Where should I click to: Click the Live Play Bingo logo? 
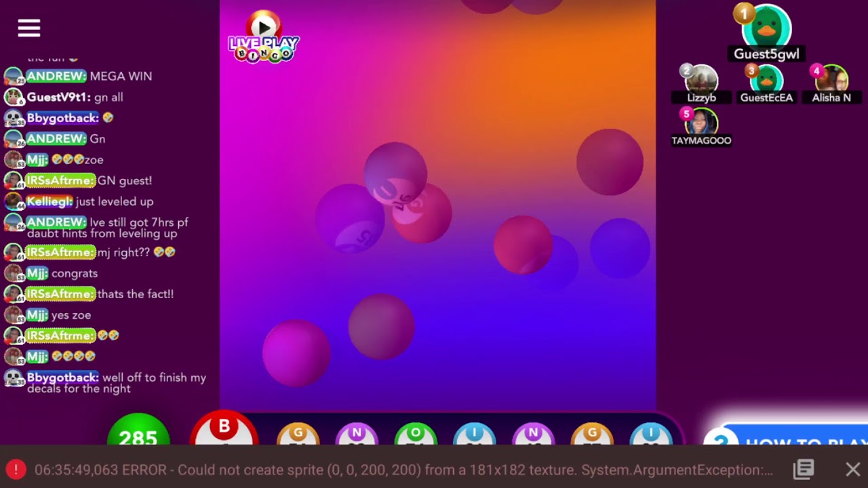263,37
